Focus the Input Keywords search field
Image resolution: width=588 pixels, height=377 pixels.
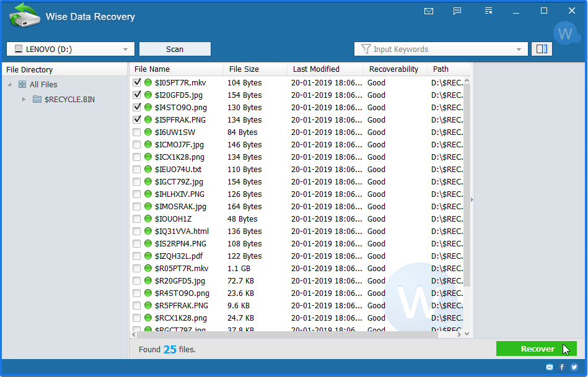tap(441, 49)
